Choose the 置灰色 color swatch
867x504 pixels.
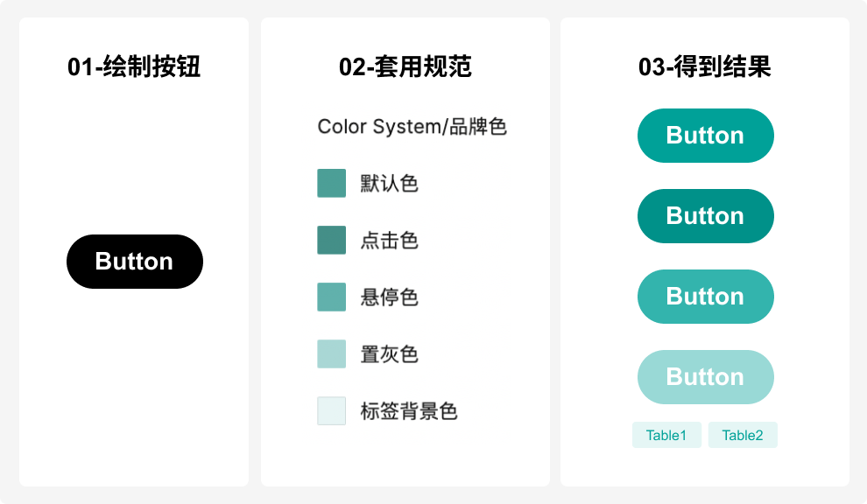tap(331, 353)
